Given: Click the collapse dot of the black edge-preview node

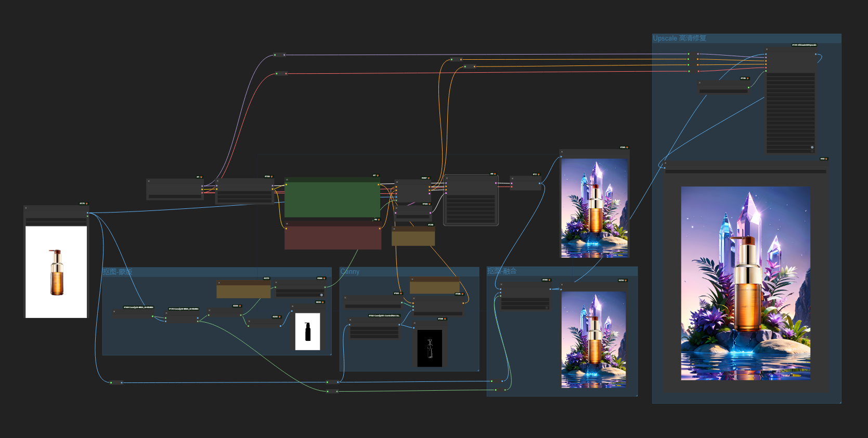Looking at the screenshot, I should (x=416, y=323).
